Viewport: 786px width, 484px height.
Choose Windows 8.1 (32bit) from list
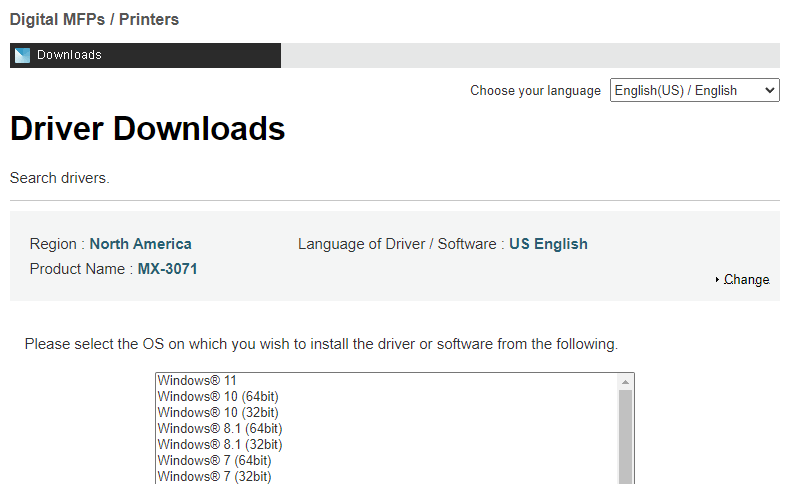(387, 444)
